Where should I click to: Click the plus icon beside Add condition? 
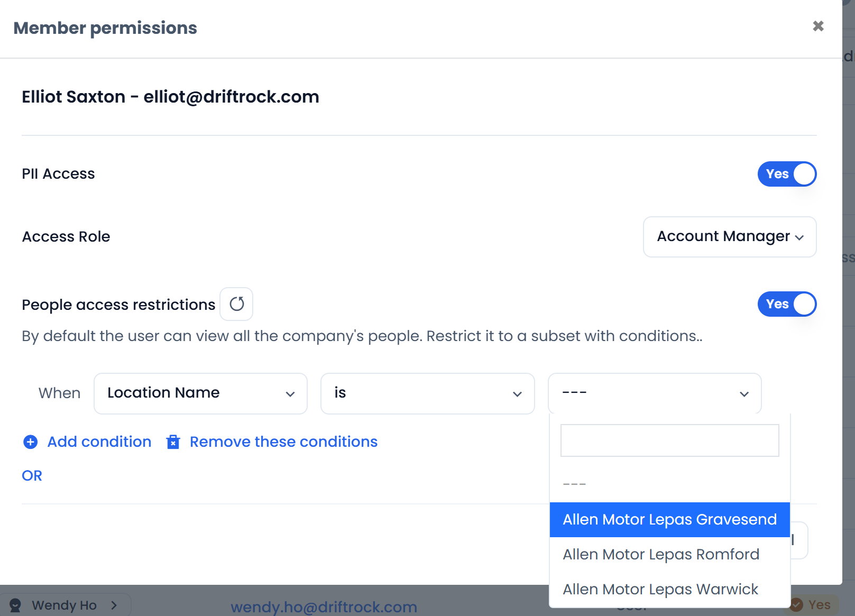[31, 442]
